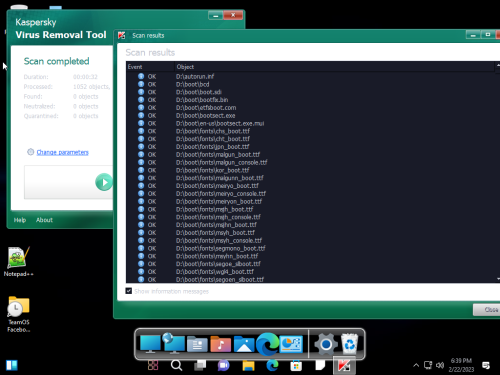Click info icon for D:\boot\bcd row

[x=141, y=84]
